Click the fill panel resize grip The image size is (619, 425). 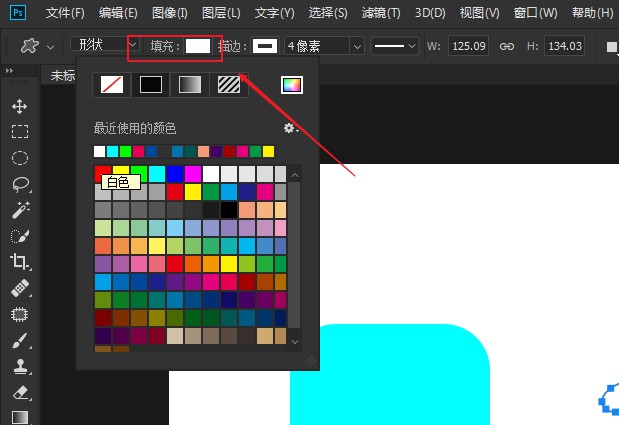tap(311, 361)
